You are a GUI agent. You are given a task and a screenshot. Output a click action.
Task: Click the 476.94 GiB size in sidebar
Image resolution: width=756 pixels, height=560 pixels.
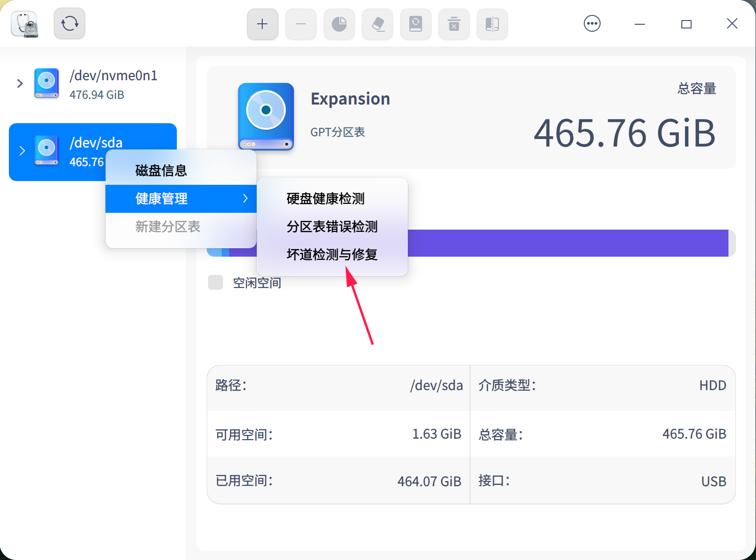[x=97, y=95]
